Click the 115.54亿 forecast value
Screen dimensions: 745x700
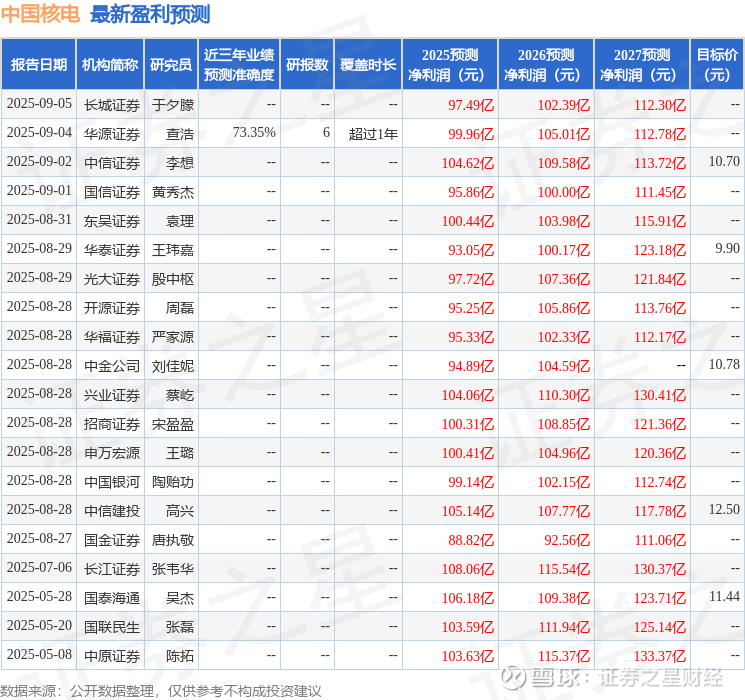564,569
